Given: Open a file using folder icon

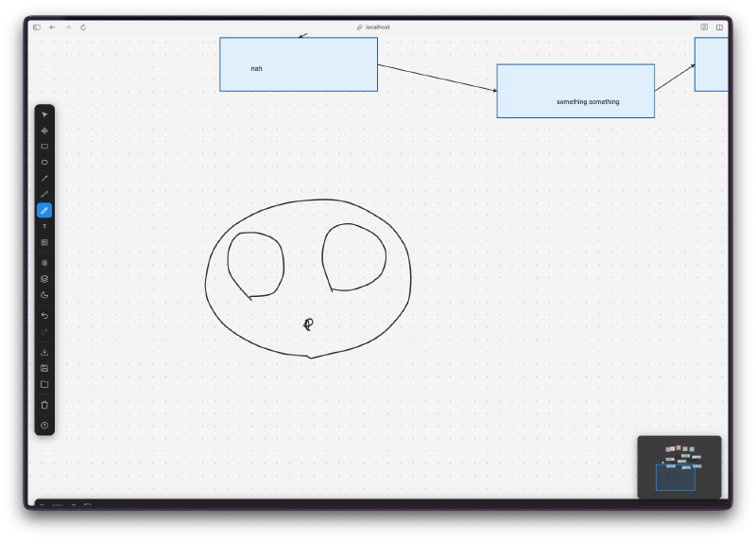Looking at the screenshot, I should tap(44, 384).
